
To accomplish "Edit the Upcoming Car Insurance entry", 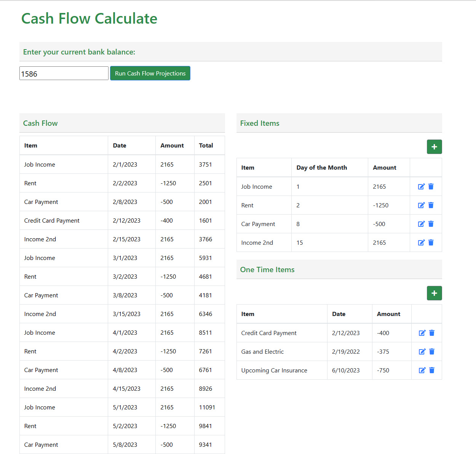I will tap(422, 370).
